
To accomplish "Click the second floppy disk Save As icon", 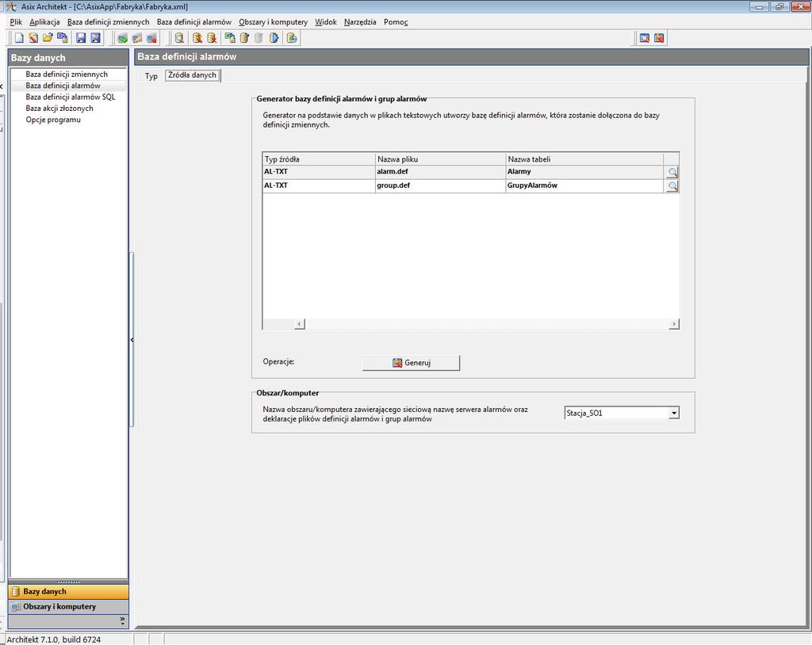I will (x=95, y=38).
